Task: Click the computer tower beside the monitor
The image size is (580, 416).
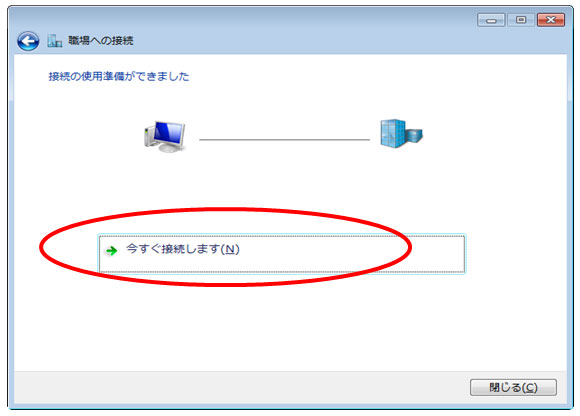Action: click(149, 135)
